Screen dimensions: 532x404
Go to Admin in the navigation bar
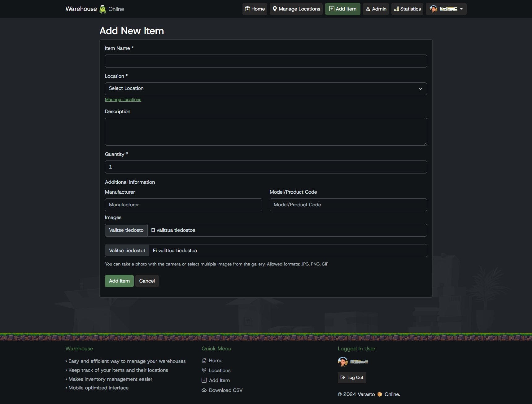376,9
